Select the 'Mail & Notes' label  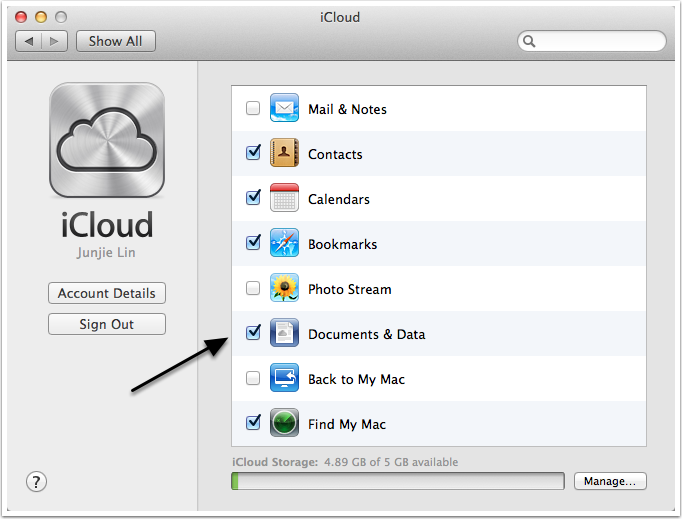pyautogui.click(x=347, y=109)
